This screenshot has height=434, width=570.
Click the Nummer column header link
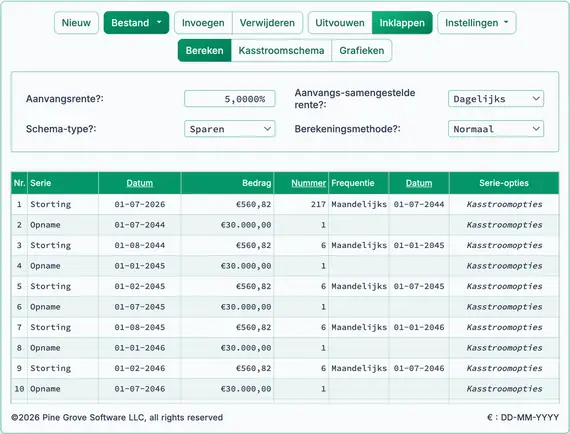pyautogui.click(x=308, y=183)
